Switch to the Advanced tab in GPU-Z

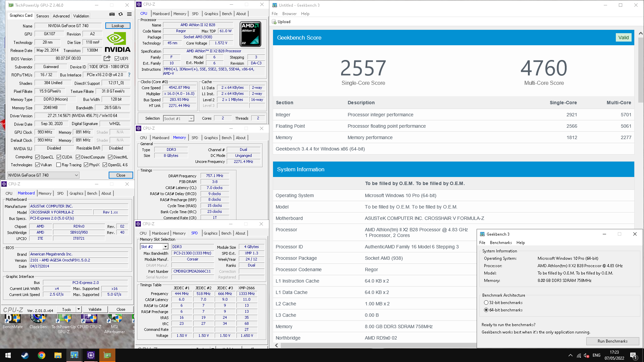click(x=61, y=16)
